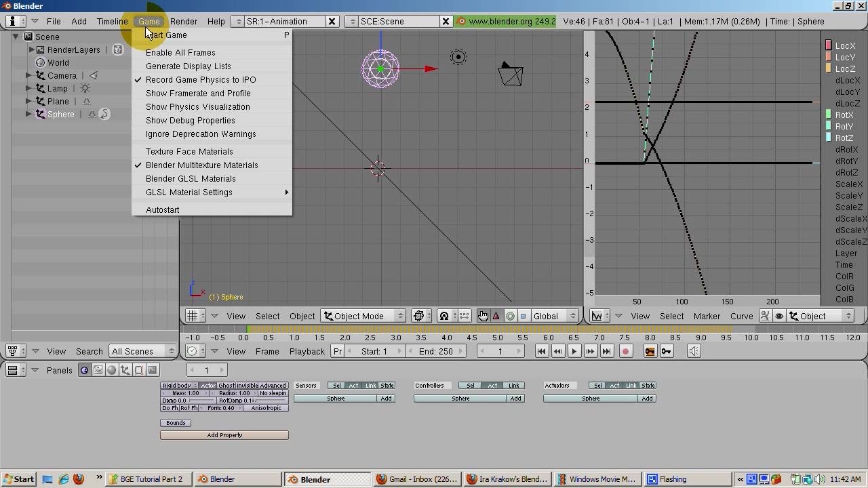Click Add next to the Controllers Sphere
Screen dimensions: 868x488
516,399
